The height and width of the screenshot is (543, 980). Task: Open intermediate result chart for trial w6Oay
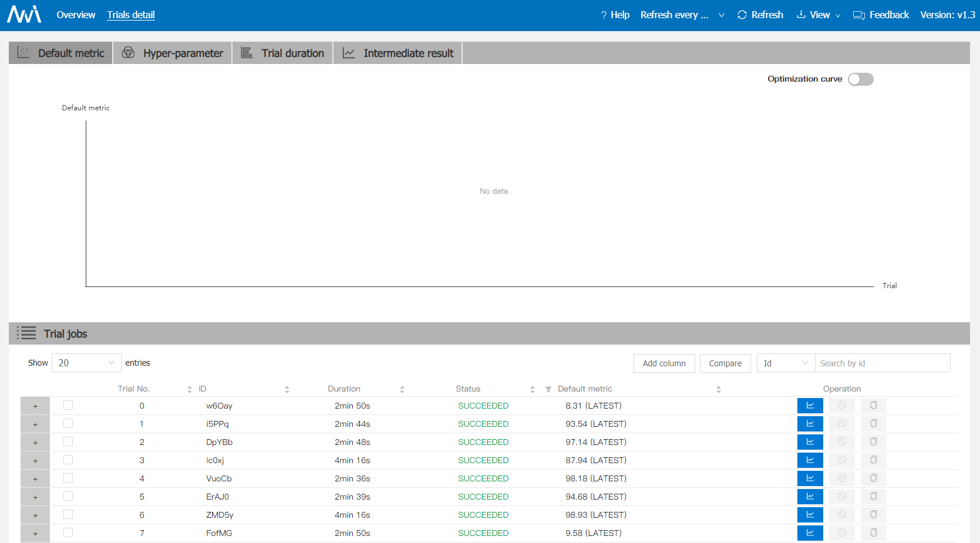click(810, 405)
